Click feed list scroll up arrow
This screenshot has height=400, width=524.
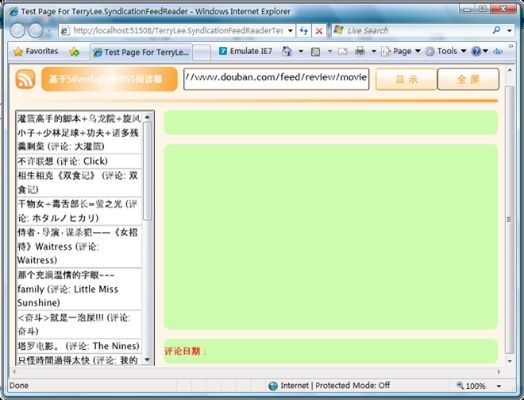(147, 117)
